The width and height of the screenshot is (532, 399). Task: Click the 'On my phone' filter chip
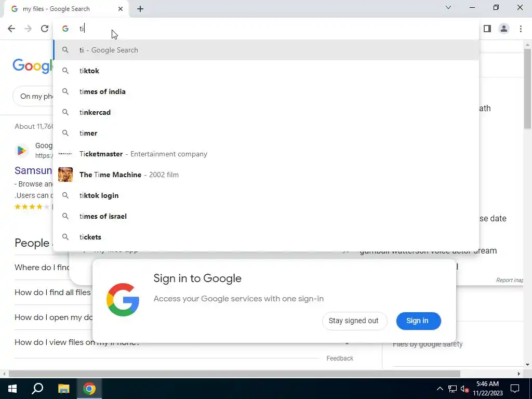point(33,96)
